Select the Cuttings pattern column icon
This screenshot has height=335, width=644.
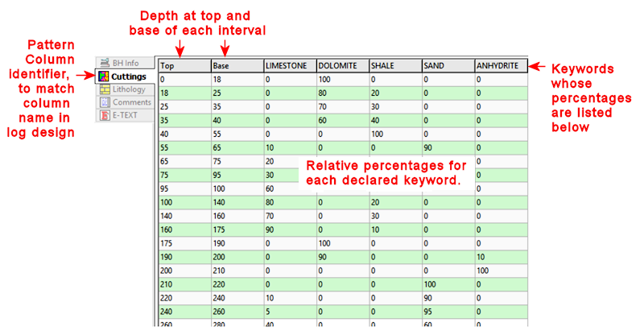[x=104, y=77]
